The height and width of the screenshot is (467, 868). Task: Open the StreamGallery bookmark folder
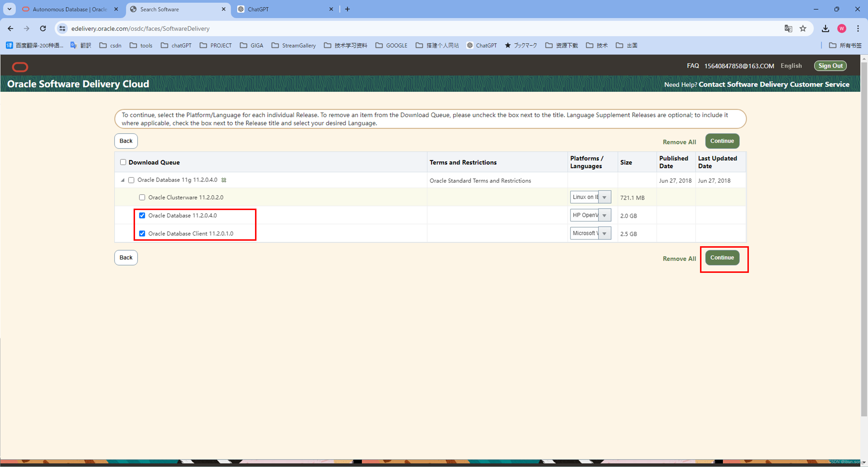(x=293, y=45)
